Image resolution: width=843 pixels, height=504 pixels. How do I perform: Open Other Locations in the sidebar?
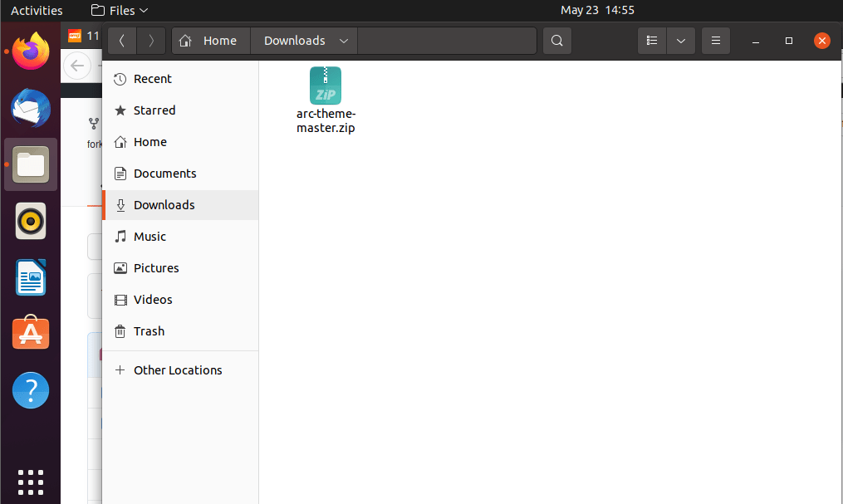pyautogui.click(x=180, y=370)
